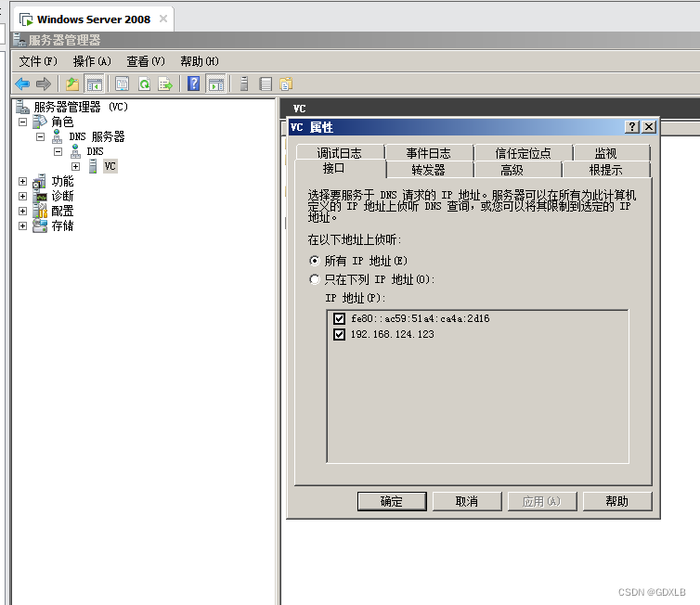This screenshot has height=605, width=700.
Task: Click the 帮助 button in dialog
Action: pyautogui.click(x=617, y=501)
